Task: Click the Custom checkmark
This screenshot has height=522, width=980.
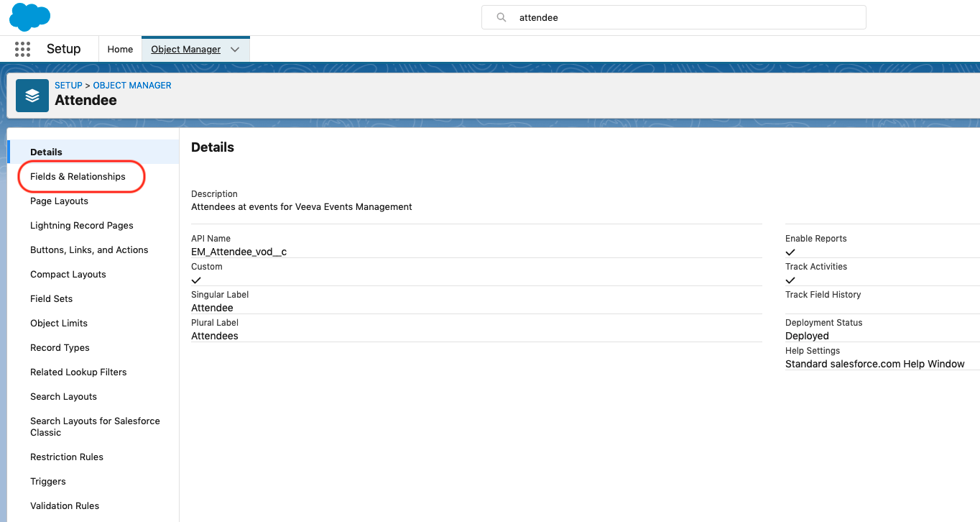Action: (196, 280)
